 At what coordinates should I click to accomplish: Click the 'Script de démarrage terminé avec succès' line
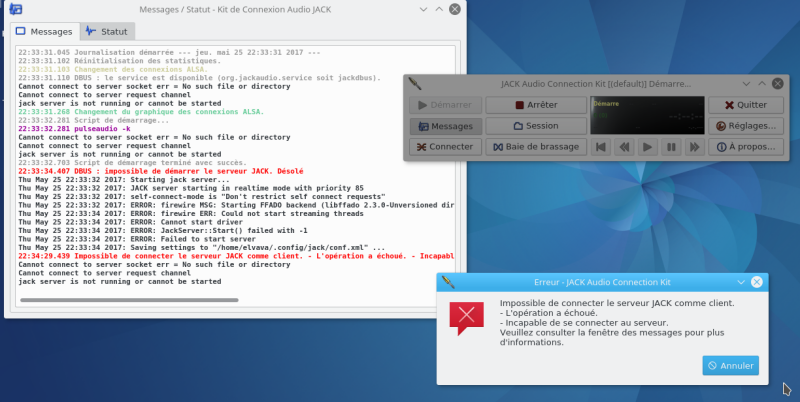133,163
